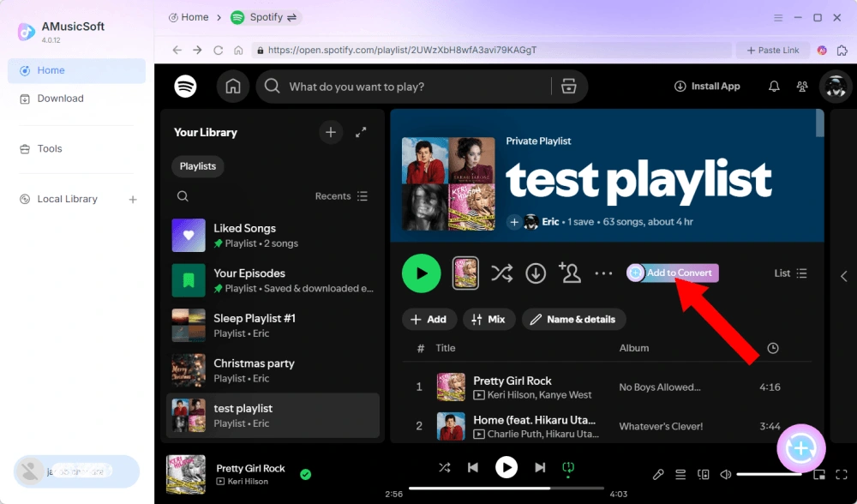
Task: Open No Boys Allowed album link
Action: pos(660,387)
